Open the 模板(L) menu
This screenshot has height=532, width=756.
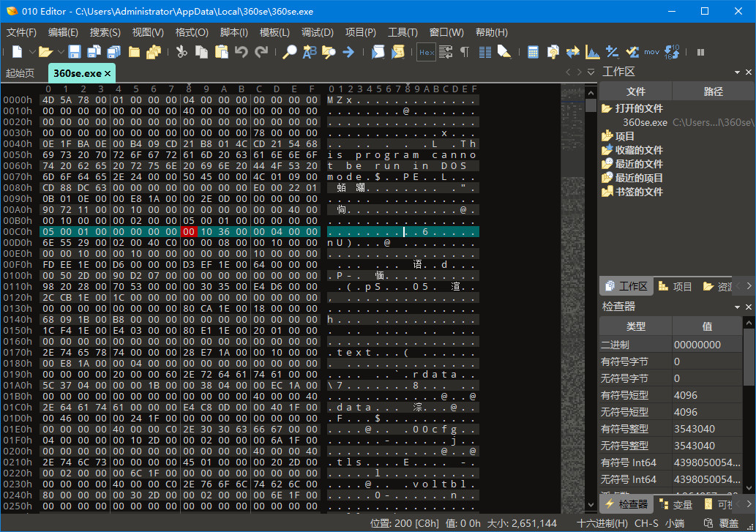pyautogui.click(x=275, y=32)
